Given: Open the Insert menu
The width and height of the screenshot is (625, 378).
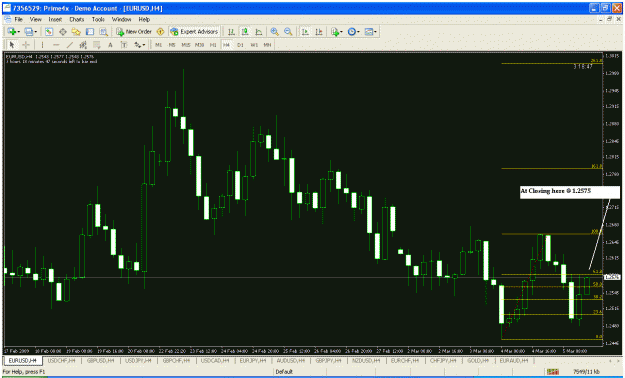Looking at the screenshot, I should click(55, 19).
